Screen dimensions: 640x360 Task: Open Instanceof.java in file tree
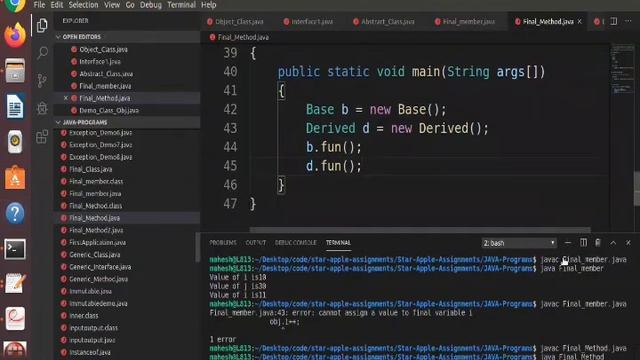[89, 353]
